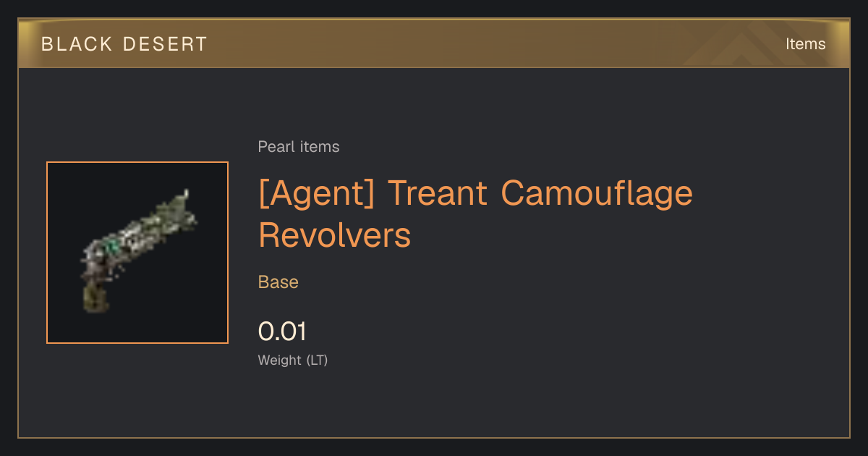
Task: Click the Base enhancement level label
Action: click(278, 282)
